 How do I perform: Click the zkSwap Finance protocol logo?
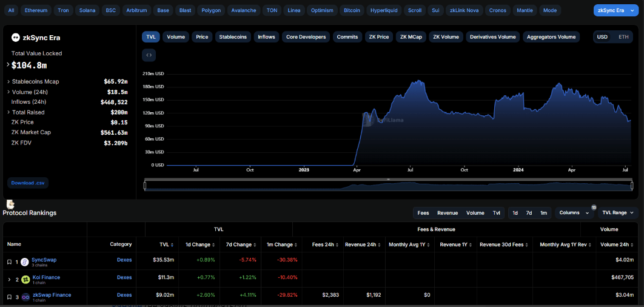click(x=25, y=297)
